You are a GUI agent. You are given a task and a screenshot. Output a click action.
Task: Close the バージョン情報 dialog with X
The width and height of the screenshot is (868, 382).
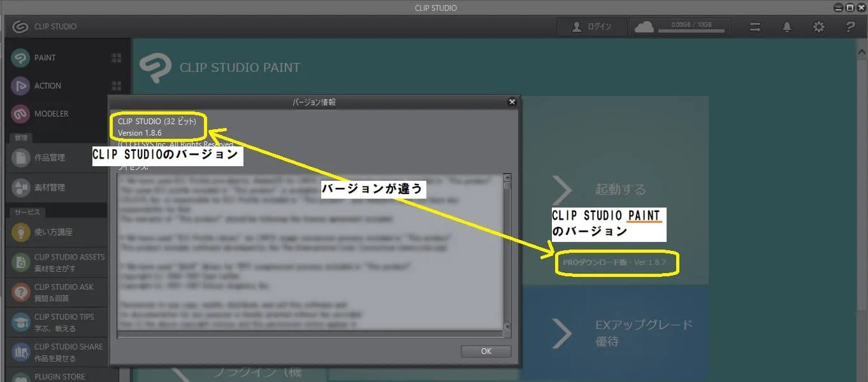pos(512,102)
